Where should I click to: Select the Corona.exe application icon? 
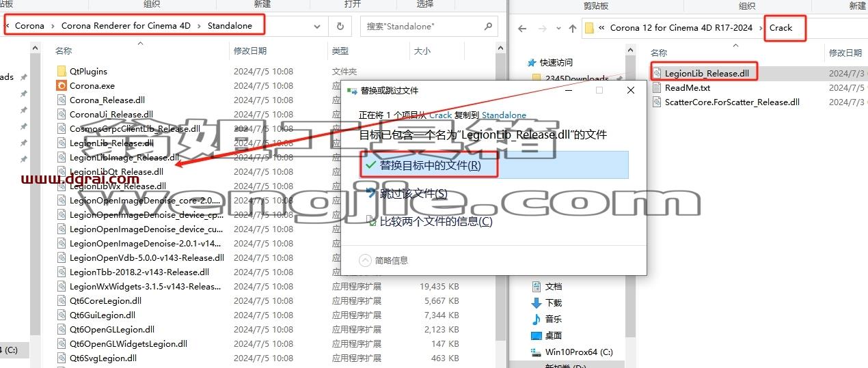62,85
